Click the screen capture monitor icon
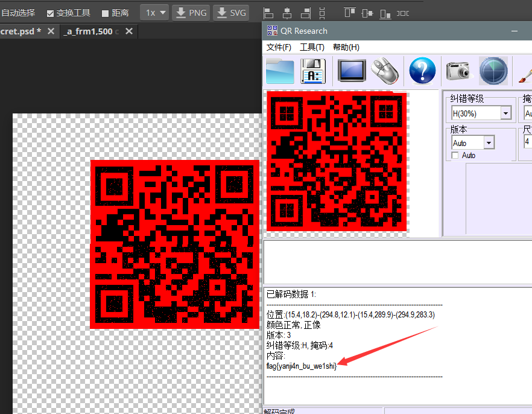Image resolution: width=532 pixels, height=414 pixels. (x=352, y=71)
